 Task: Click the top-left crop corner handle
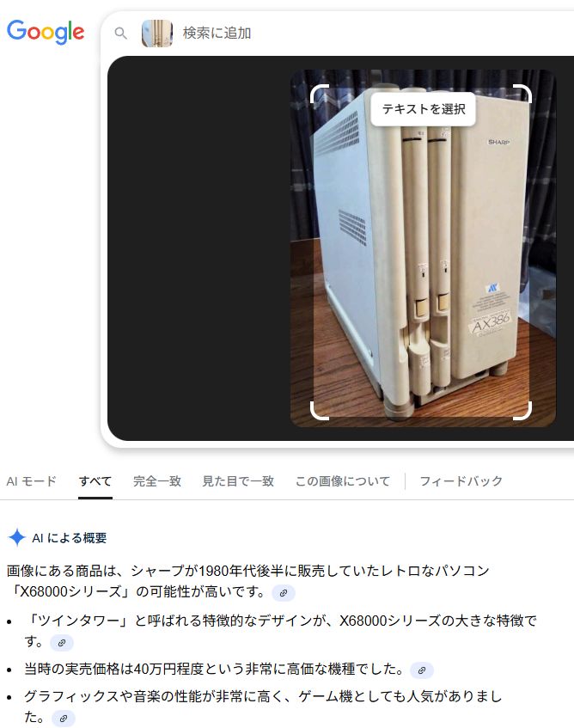(x=319, y=93)
